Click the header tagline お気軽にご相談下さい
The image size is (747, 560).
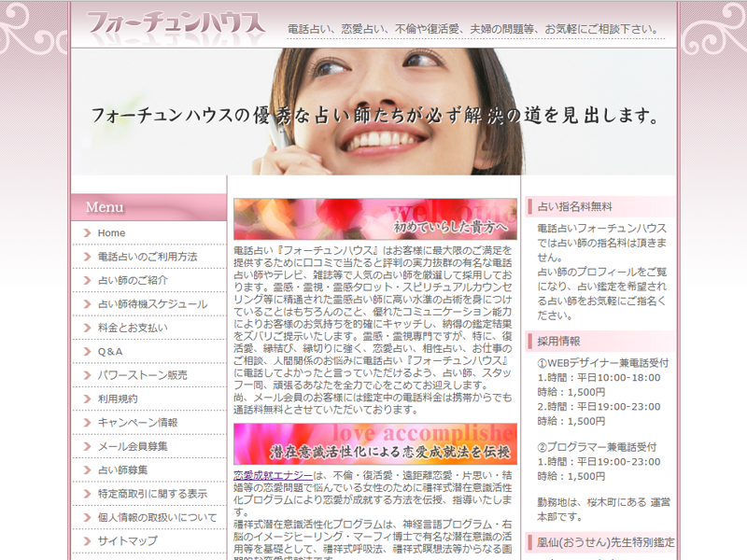click(x=601, y=29)
